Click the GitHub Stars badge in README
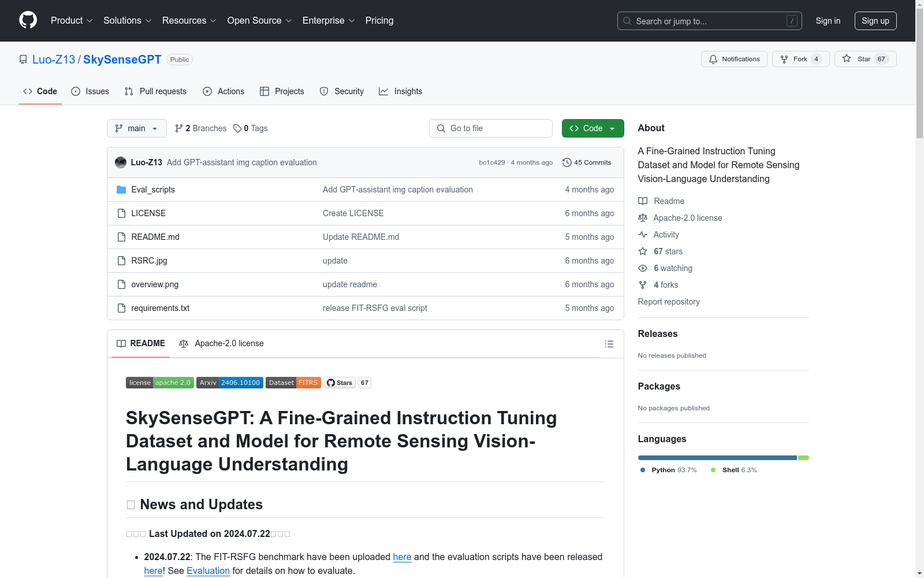924x578 pixels. pyautogui.click(x=348, y=383)
